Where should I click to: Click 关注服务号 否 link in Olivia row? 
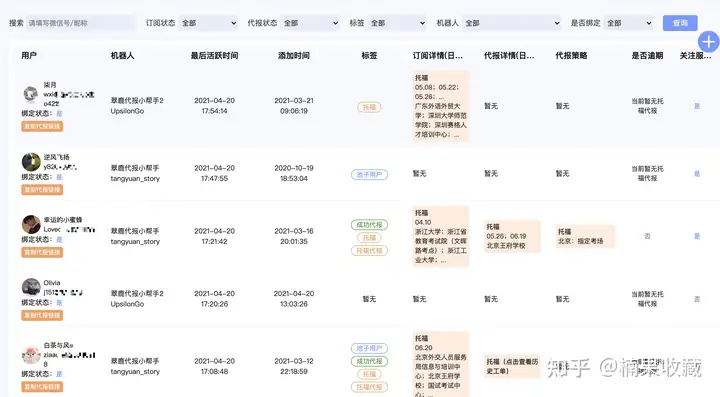(697, 299)
